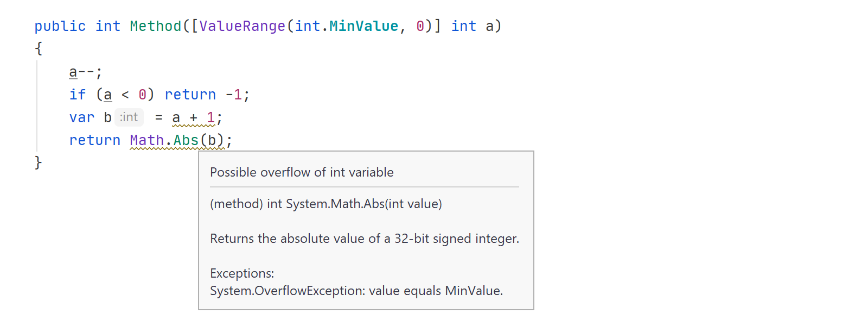Click the method signature in the tooltip

[x=326, y=204]
